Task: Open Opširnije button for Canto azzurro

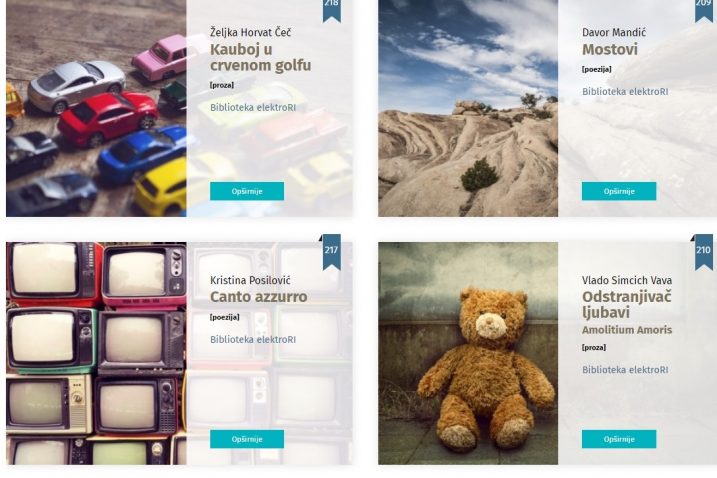Action: [x=247, y=439]
